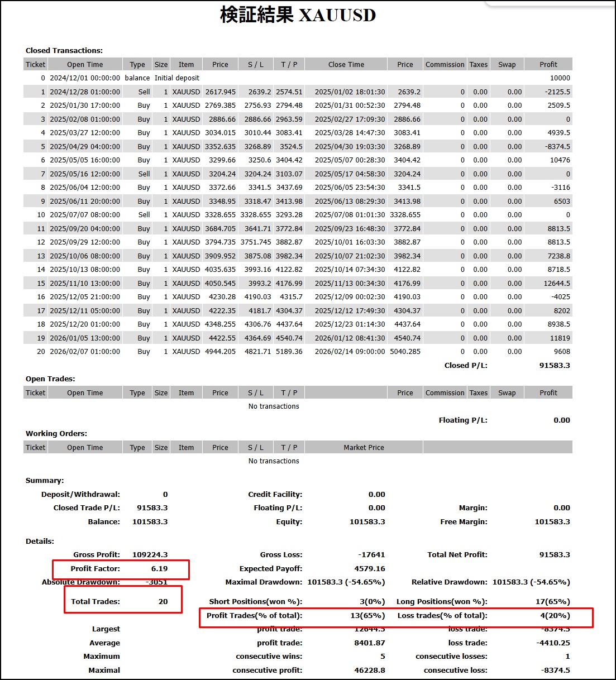Select the Profit Factor value 6.19
616x680 pixels.
coord(159,569)
